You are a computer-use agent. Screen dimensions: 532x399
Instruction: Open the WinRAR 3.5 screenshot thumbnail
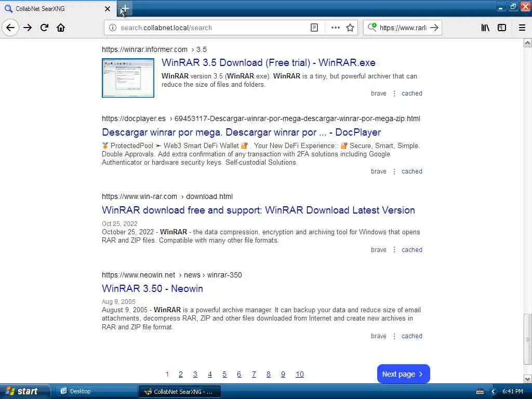point(128,78)
